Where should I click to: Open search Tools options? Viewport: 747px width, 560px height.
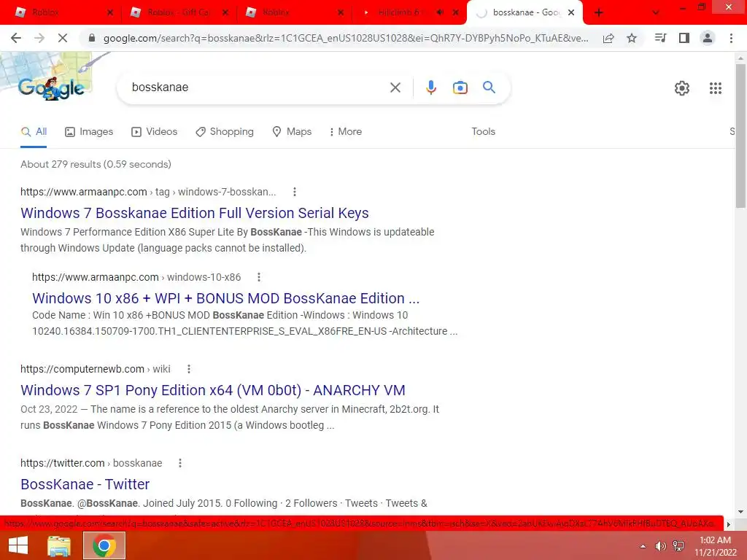pos(483,132)
